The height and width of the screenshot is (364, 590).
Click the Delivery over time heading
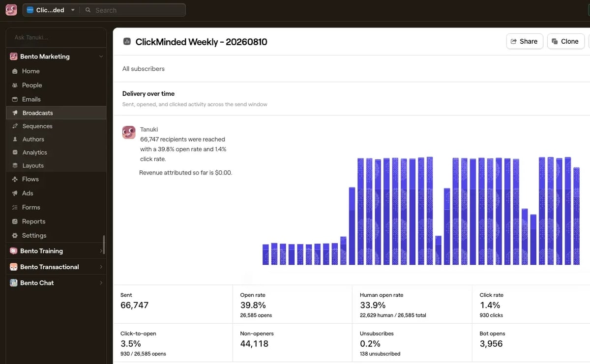[x=148, y=94]
